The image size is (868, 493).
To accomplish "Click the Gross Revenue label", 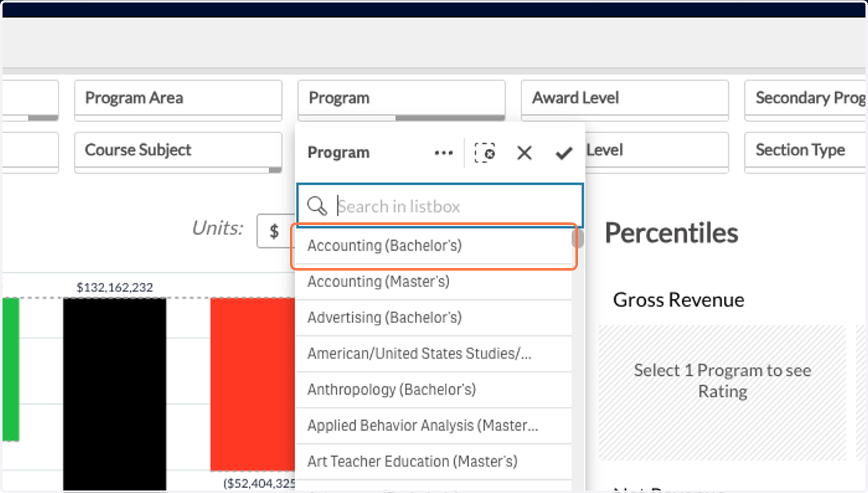I will [x=678, y=300].
